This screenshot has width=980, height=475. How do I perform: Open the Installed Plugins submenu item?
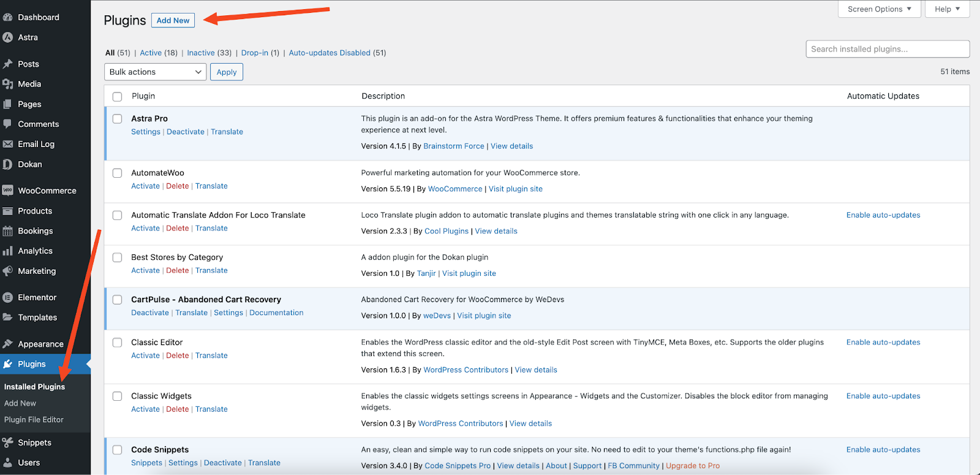(x=34, y=387)
